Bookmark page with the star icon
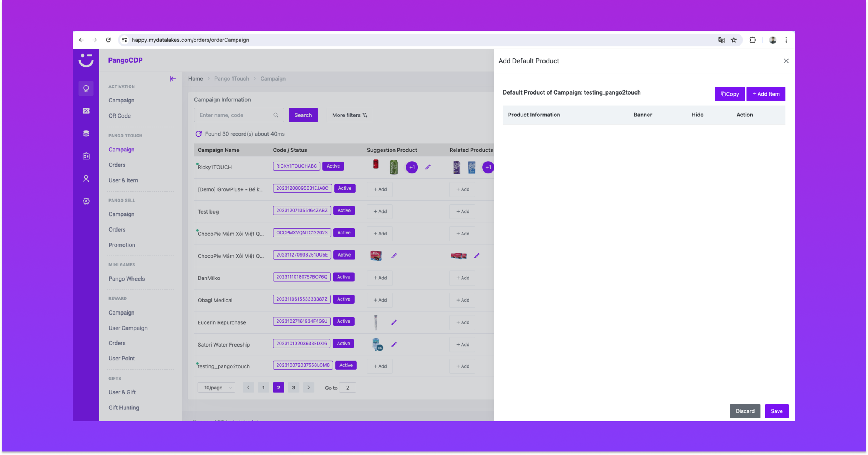Screen dimensions: 868x455 [734, 40]
